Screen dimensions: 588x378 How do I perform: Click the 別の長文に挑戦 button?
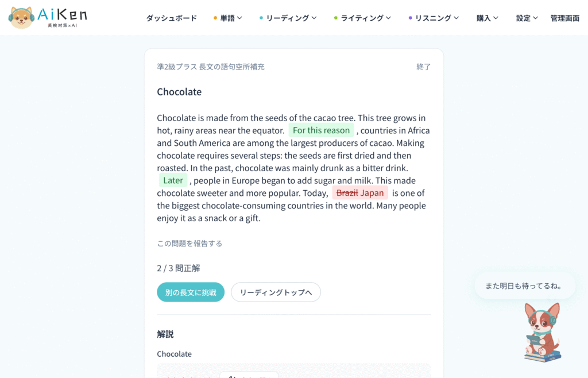point(191,292)
